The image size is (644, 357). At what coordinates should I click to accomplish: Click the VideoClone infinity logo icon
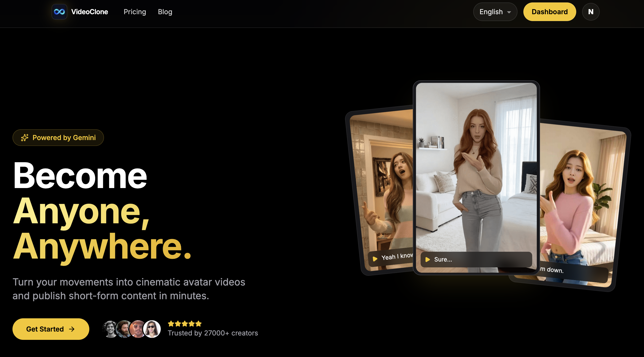coord(59,12)
